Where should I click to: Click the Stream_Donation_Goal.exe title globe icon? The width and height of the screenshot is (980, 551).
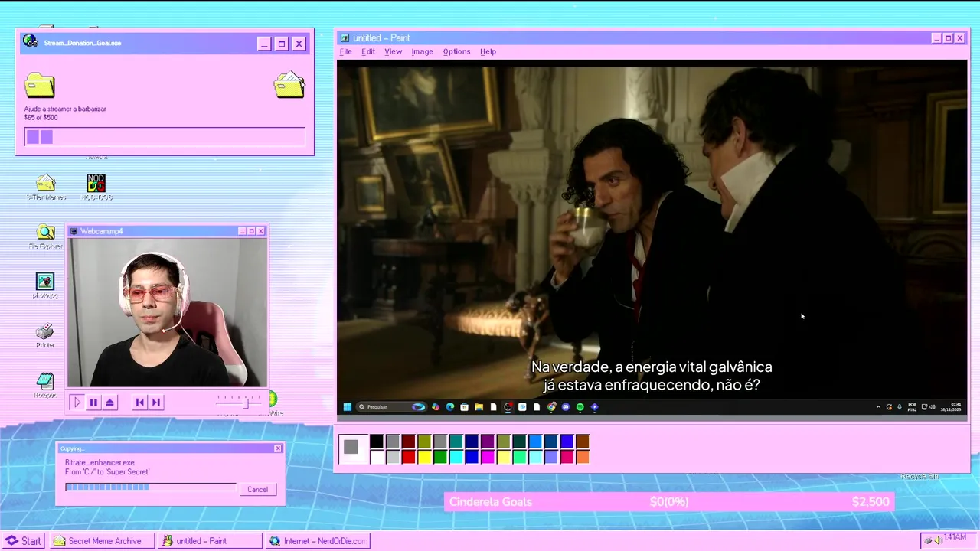click(31, 41)
